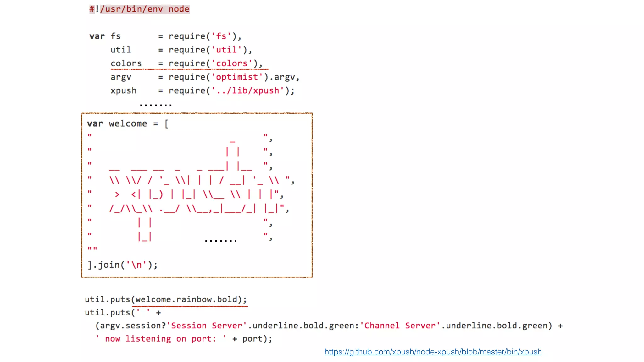Viewport: 644px width, 362px height.
Task: Open the github.com xpush bin link
Action: tap(433, 352)
